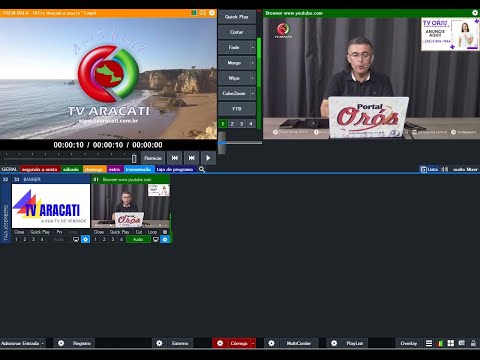480x360 pixels.
Task: Select the GERAL category tab
Action: click(x=9, y=169)
